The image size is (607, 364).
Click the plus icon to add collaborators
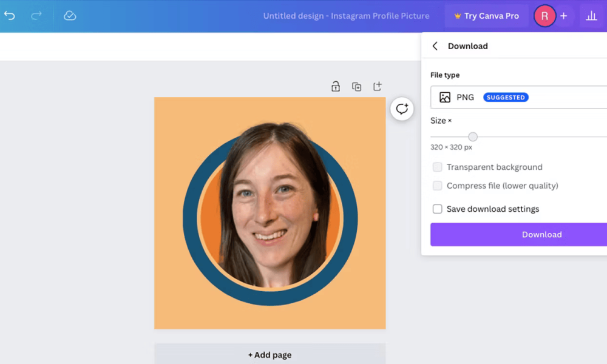tap(564, 16)
